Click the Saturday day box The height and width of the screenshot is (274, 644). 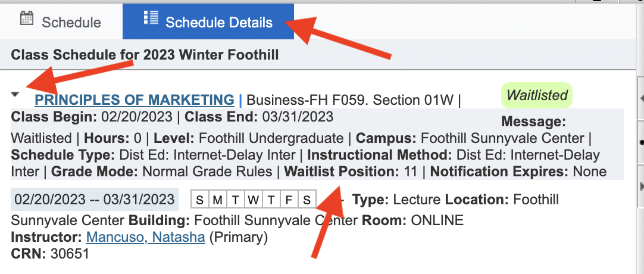(x=307, y=199)
